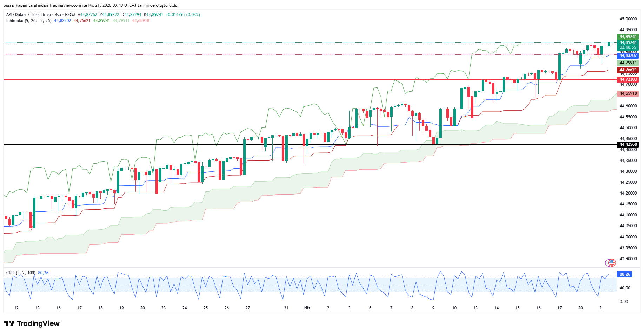Click the blue CRSI 80,26 value label
This screenshot has width=644, height=334.
(x=624, y=274)
